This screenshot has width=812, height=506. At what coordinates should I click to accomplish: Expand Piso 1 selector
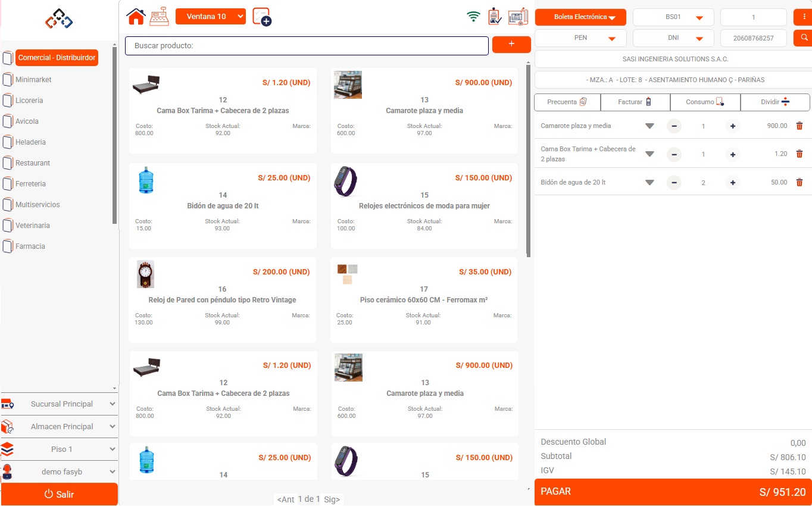tap(60, 449)
